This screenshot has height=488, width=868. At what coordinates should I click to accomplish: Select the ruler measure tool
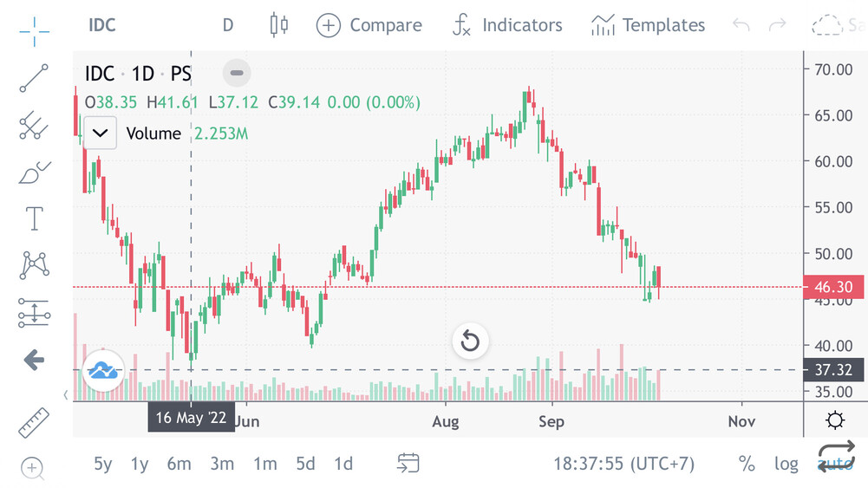pos(35,423)
